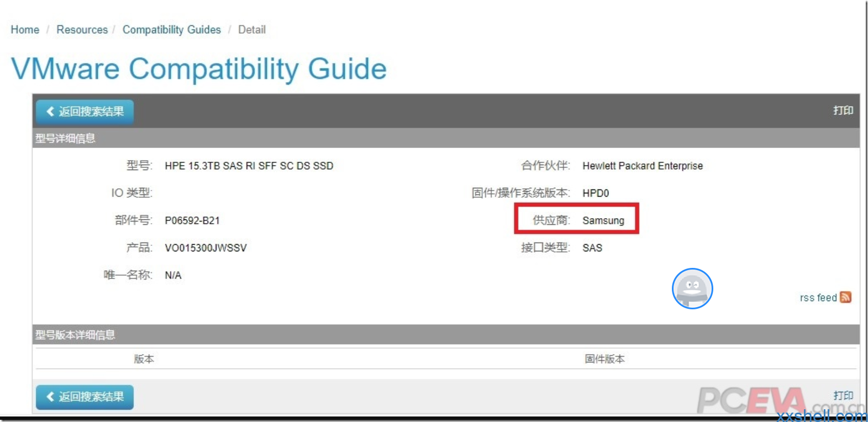Click the bottom 打印 print link
The width and height of the screenshot is (868, 422).
(843, 395)
